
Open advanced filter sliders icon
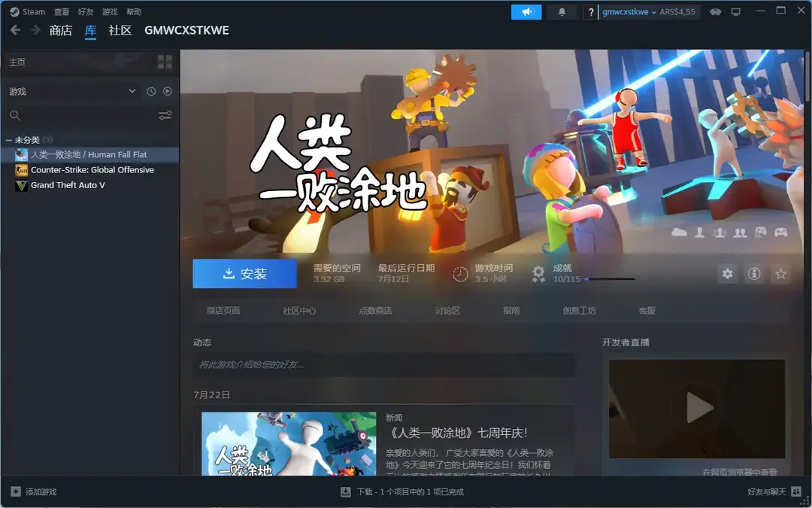pyautogui.click(x=165, y=115)
